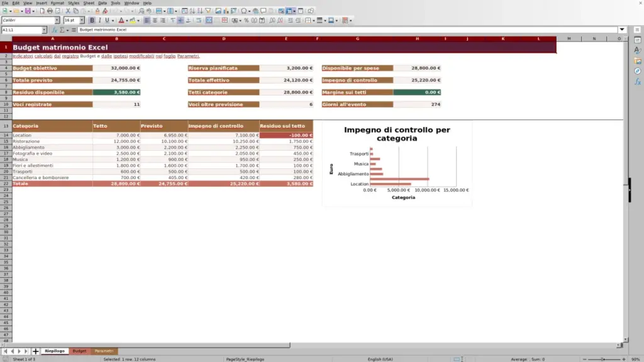644x362 pixels.
Task: Add a new sheet with plus icon
Action: (x=36, y=351)
